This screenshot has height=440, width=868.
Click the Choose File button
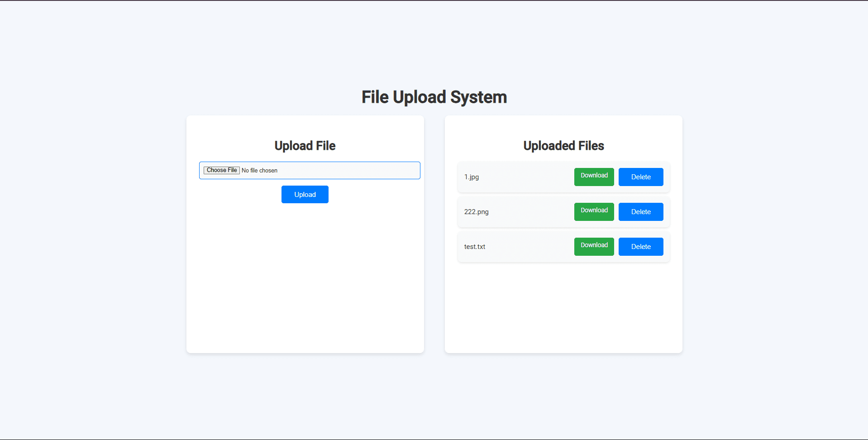click(x=221, y=170)
